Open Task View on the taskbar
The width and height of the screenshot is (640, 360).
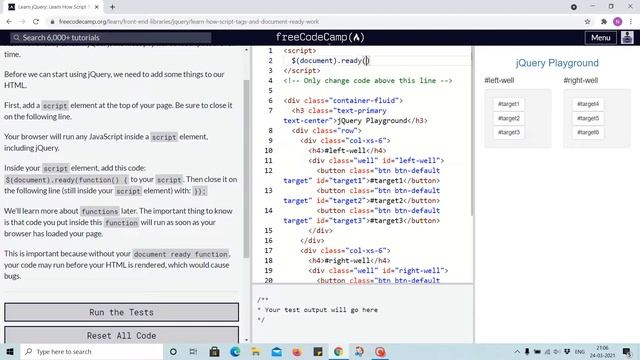click(x=193, y=351)
